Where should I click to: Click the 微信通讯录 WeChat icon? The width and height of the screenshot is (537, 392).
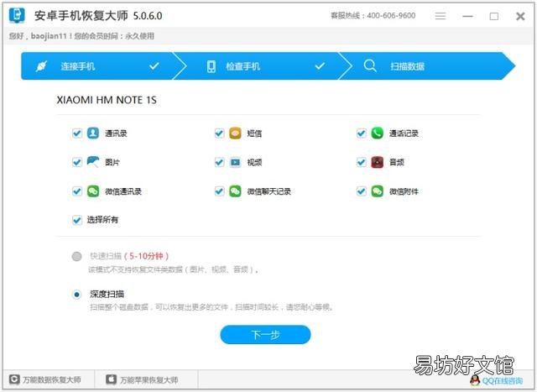[93, 191]
